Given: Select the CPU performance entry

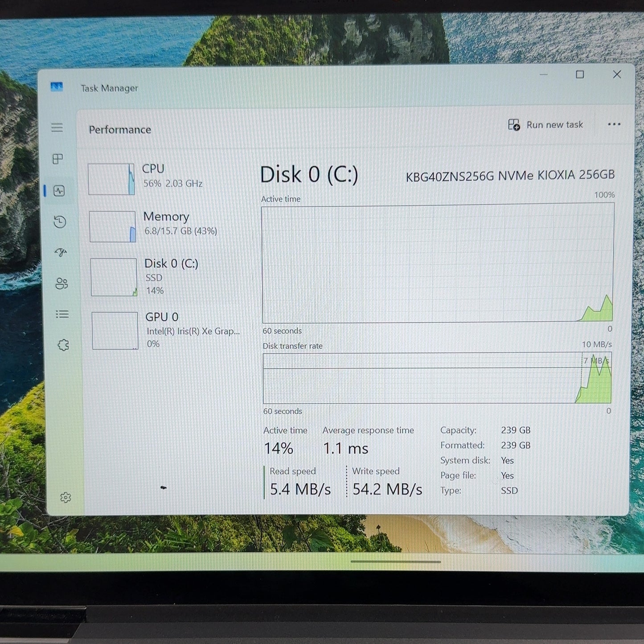Looking at the screenshot, I should coord(167,179).
